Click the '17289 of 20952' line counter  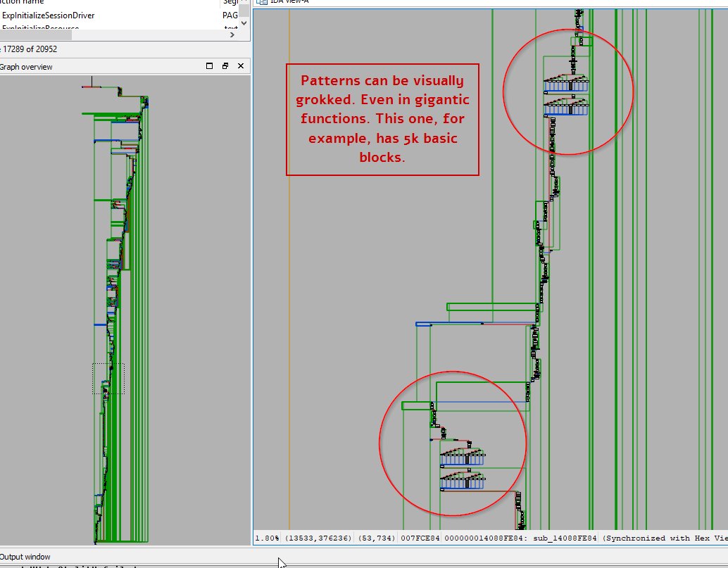(x=30, y=49)
